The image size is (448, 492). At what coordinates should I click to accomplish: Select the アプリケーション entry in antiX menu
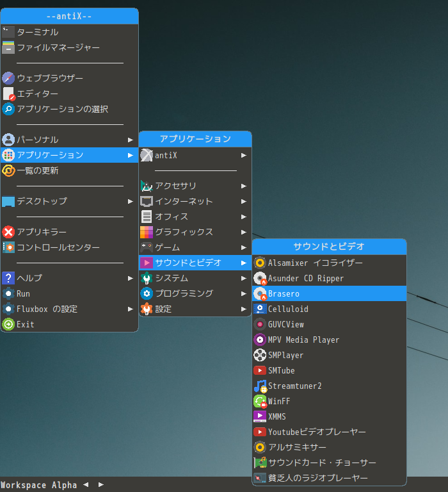pyautogui.click(x=70, y=155)
